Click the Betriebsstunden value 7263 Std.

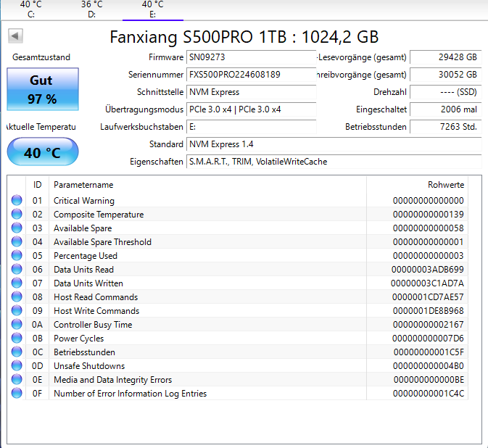point(446,127)
